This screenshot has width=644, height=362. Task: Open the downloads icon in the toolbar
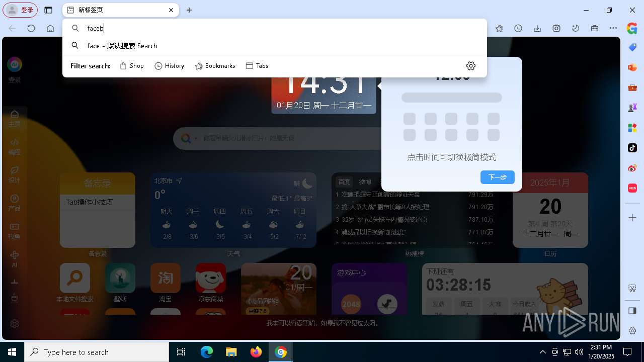(x=537, y=29)
